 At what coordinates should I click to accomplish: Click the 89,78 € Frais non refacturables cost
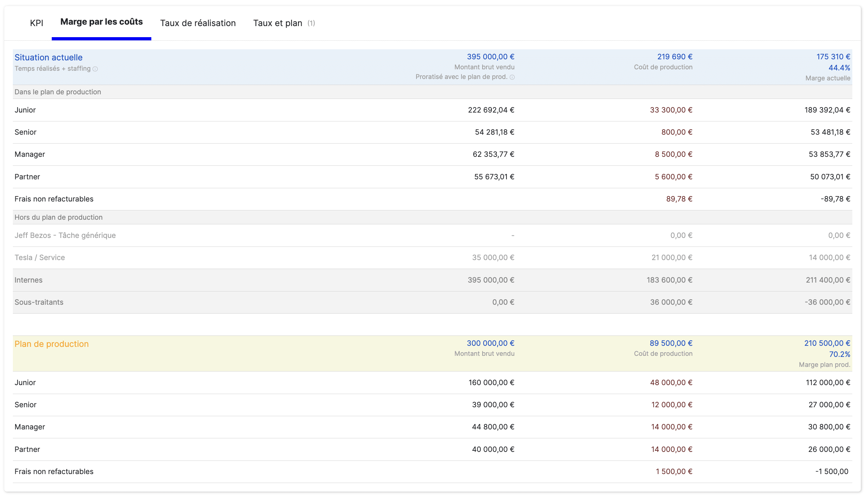point(679,199)
